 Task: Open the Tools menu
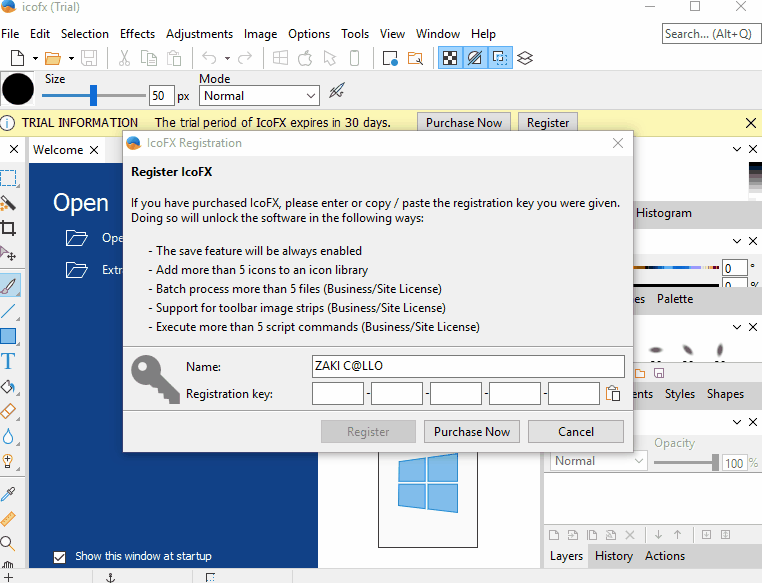point(355,34)
